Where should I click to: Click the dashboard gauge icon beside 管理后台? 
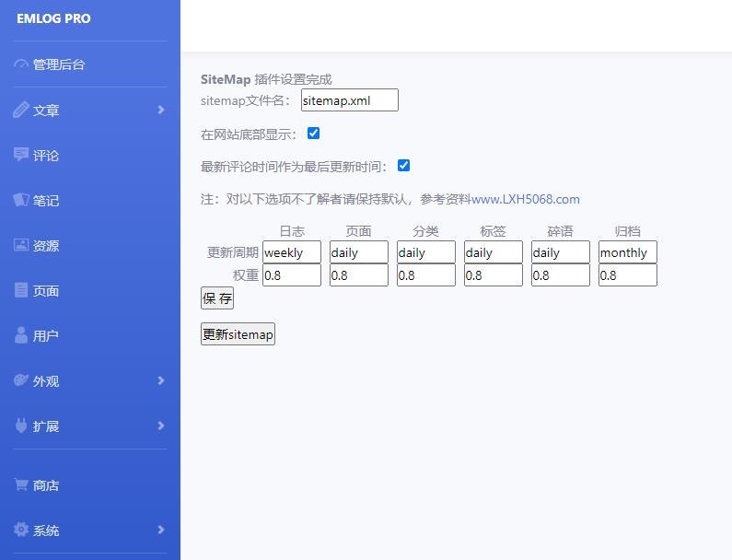(21, 64)
